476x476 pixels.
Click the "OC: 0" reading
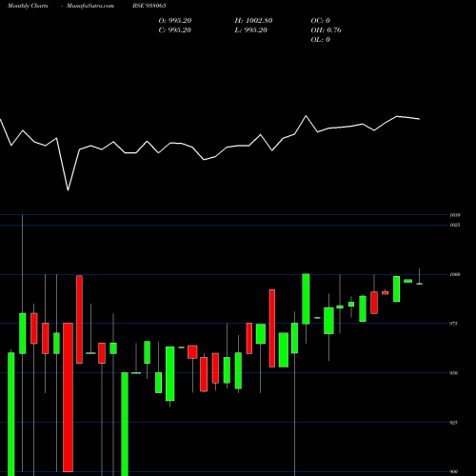point(321,21)
